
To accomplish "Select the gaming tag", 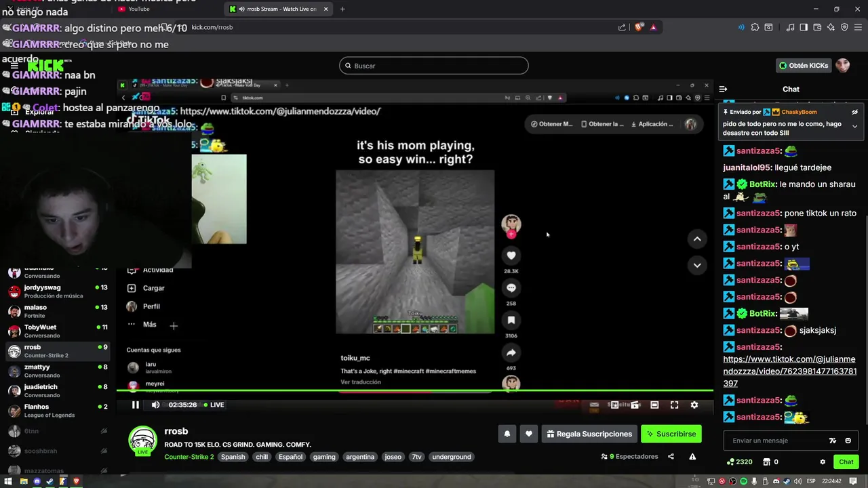I will (x=324, y=457).
